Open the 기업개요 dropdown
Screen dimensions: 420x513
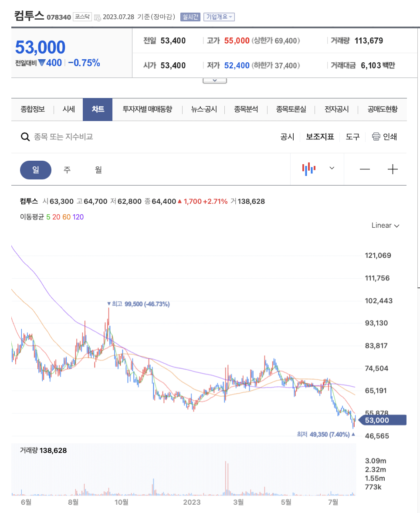pyautogui.click(x=219, y=17)
